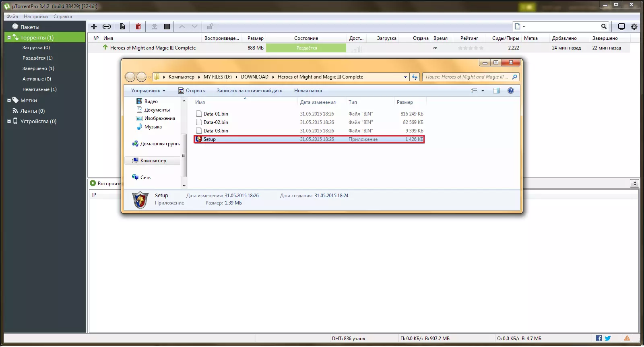Viewport: 644px width, 347px height.
Task: Select the Setup application file
Action: (x=309, y=139)
